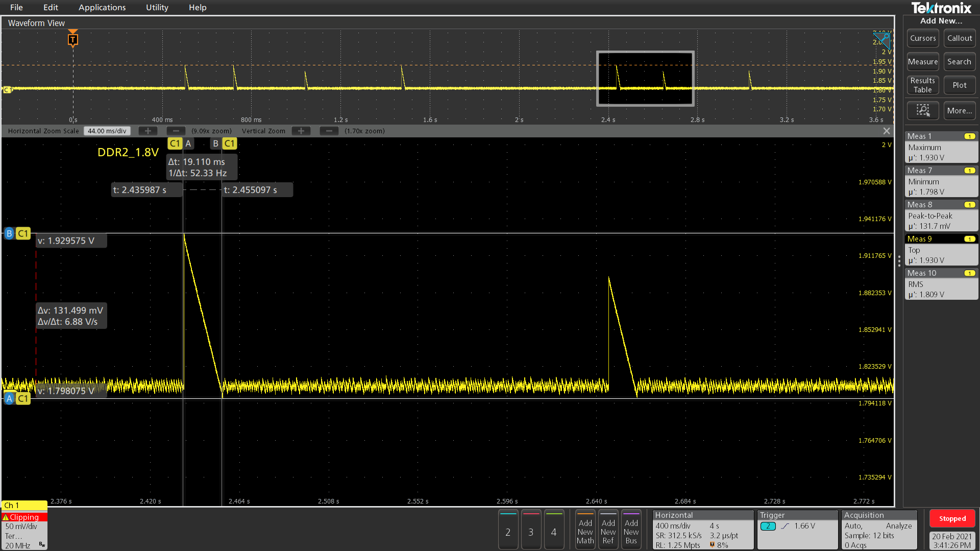The height and width of the screenshot is (551, 980).
Task: Open the Edit menu
Action: point(51,7)
